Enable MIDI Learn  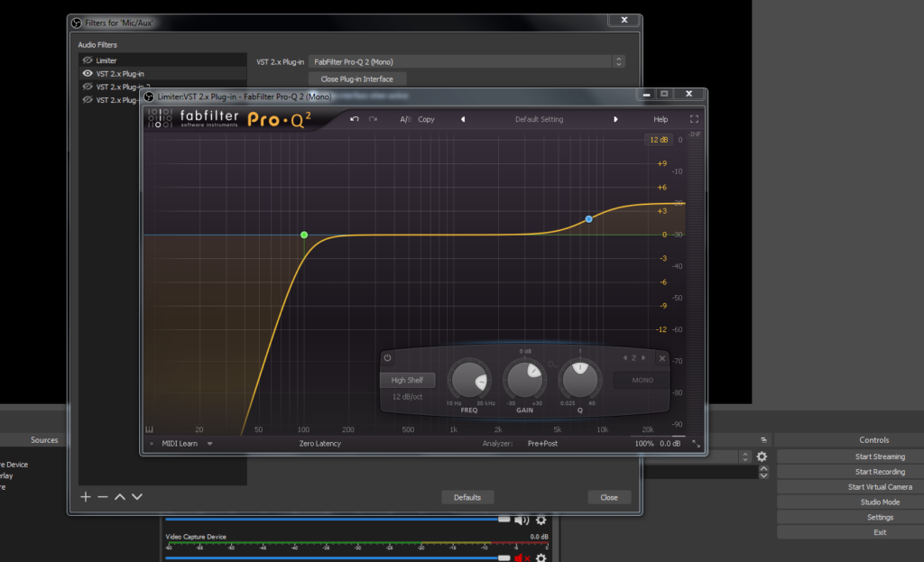click(180, 444)
